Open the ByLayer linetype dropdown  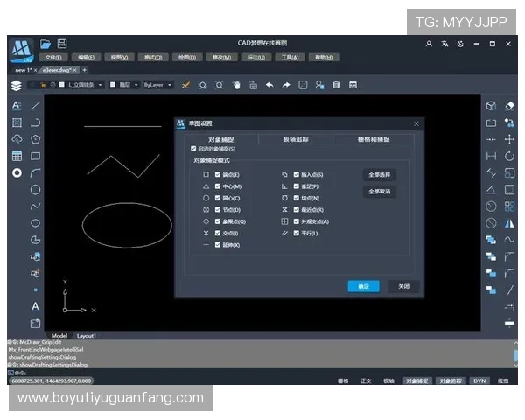point(158,85)
